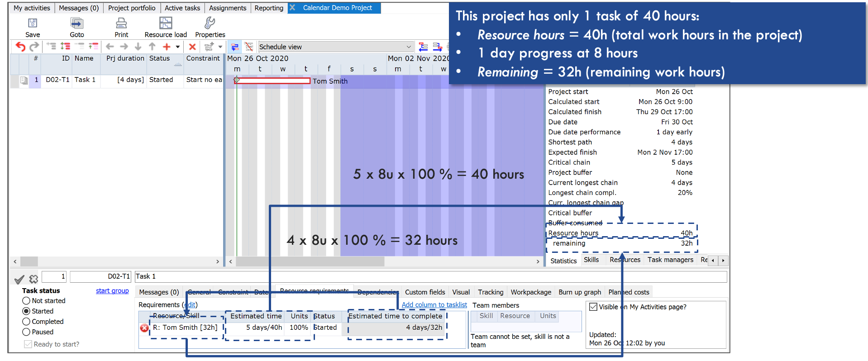Click the task note icon in row 1
Screen dimensions: 868x361
point(24,80)
